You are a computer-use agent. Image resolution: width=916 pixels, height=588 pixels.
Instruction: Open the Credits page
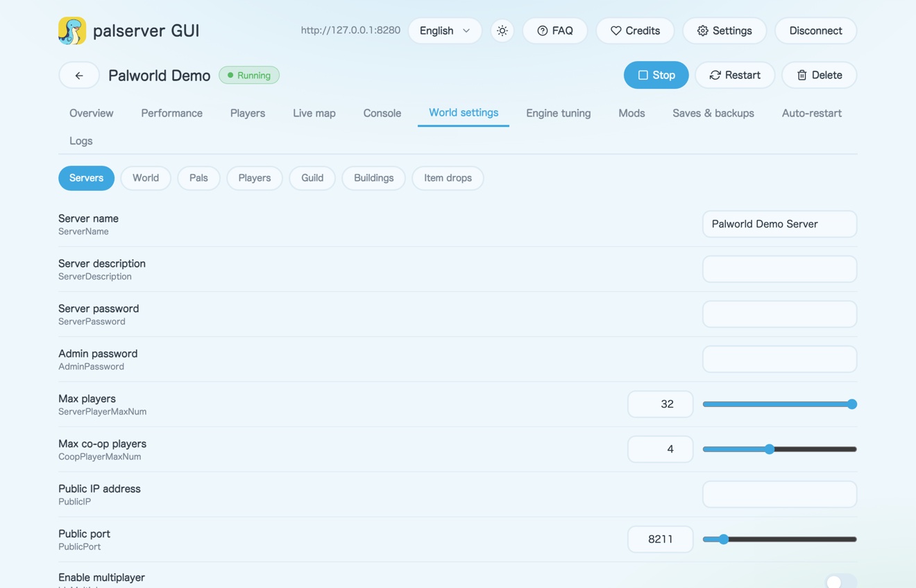click(635, 31)
